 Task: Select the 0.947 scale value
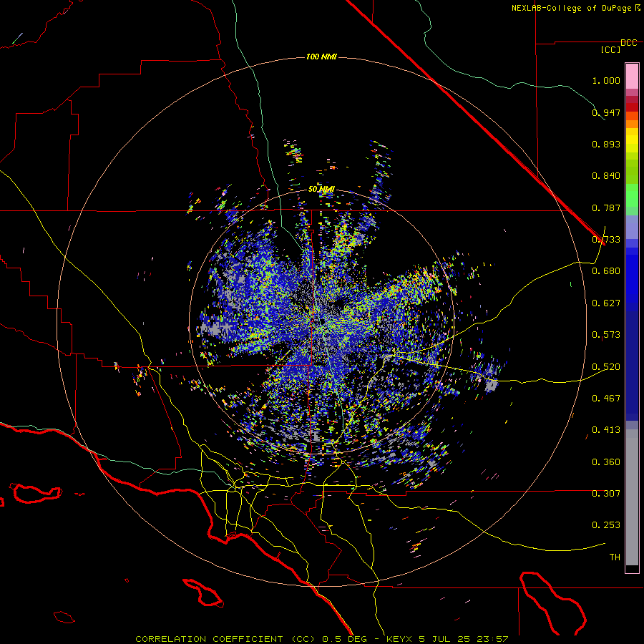[x=606, y=112]
